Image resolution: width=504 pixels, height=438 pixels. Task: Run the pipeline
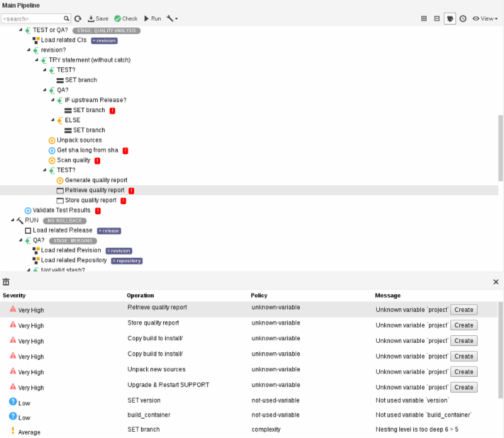click(x=152, y=19)
